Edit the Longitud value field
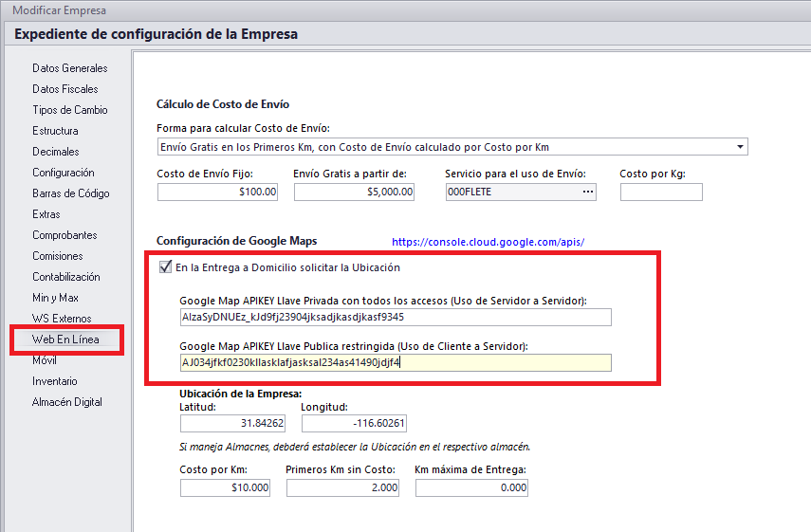 coord(354,424)
